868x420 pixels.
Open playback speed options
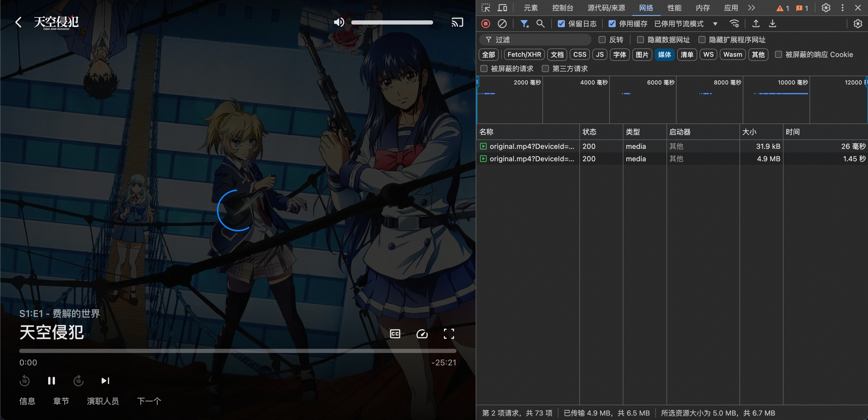coord(422,333)
